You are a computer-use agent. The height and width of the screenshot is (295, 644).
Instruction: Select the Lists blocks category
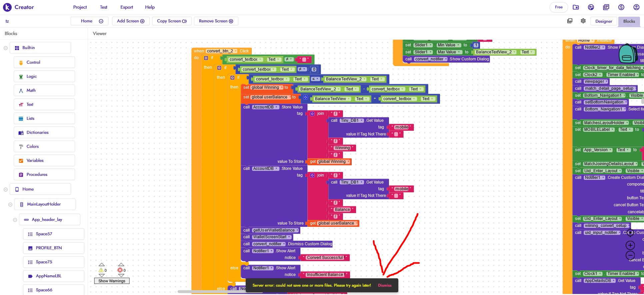click(44, 118)
